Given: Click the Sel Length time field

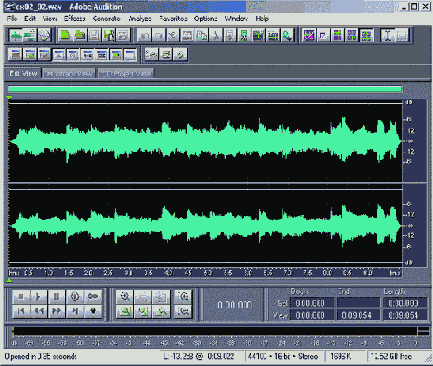Looking at the screenshot, I should [x=405, y=303].
